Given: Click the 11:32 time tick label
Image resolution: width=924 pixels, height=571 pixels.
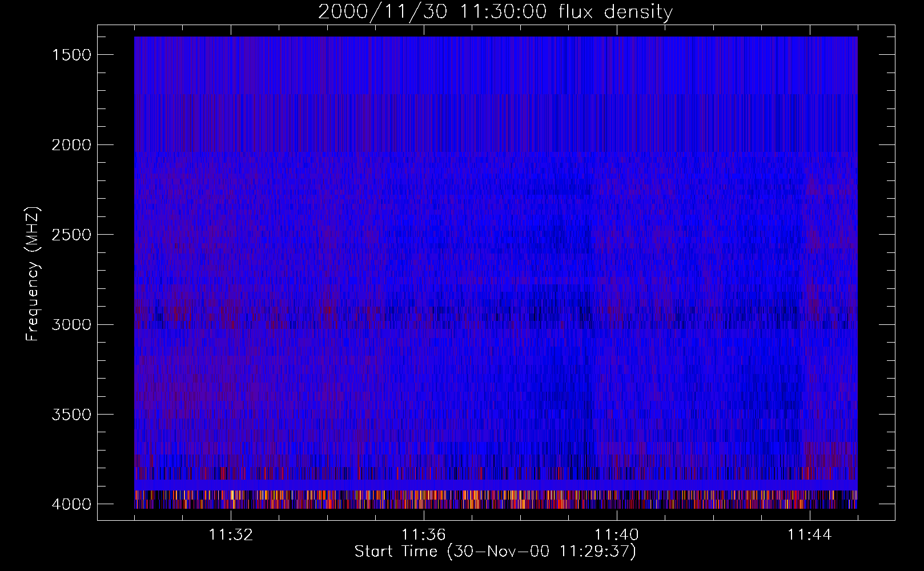Looking at the screenshot, I should click(231, 535).
